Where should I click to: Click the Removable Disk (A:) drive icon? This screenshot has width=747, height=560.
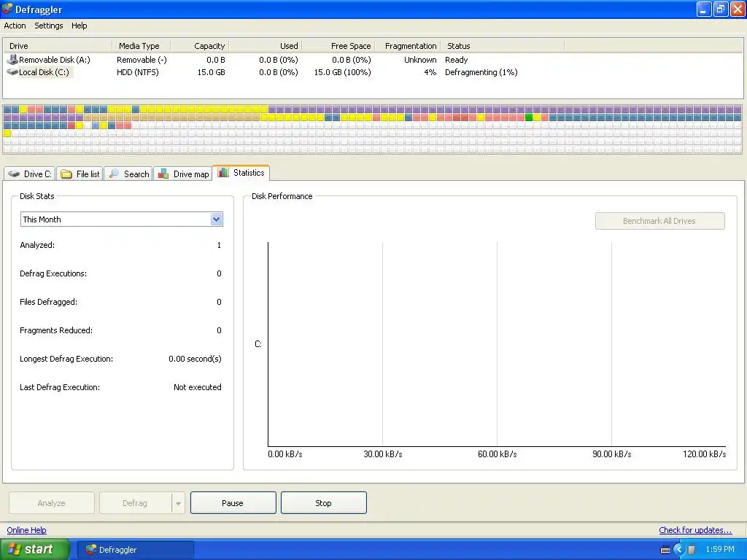(x=12, y=60)
